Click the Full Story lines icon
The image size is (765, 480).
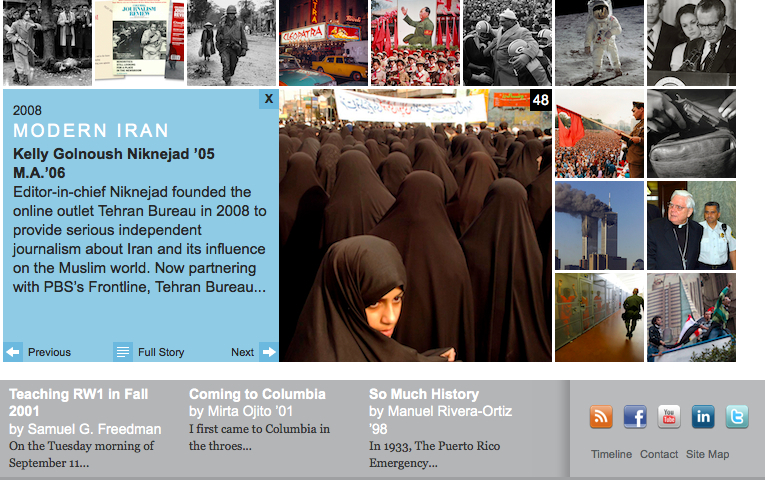coord(123,352)
